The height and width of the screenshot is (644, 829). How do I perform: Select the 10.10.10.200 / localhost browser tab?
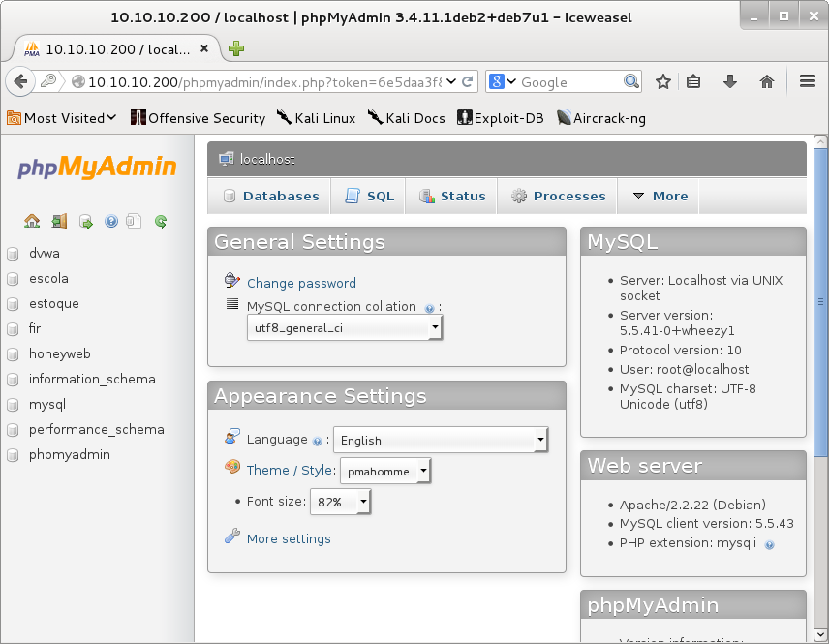pyautogui.click(x=116, y=49)
